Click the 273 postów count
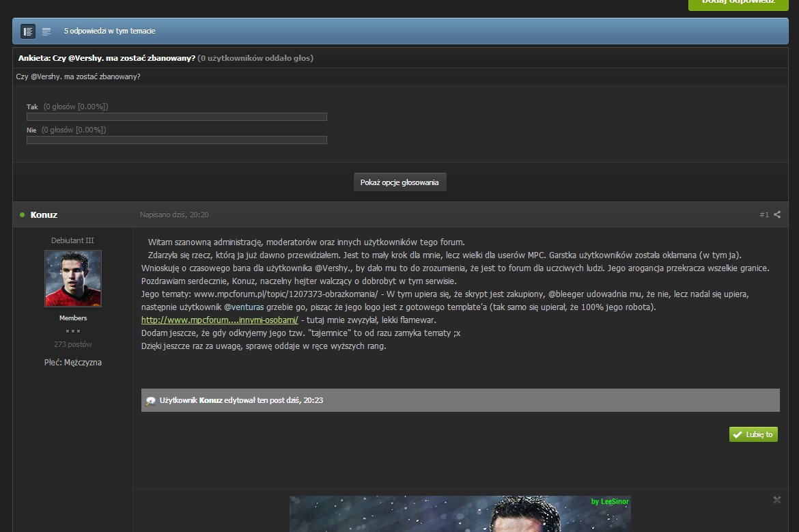The width and height of the screenshot is (799, 532). pyautogui.click(x=73, y=344)
